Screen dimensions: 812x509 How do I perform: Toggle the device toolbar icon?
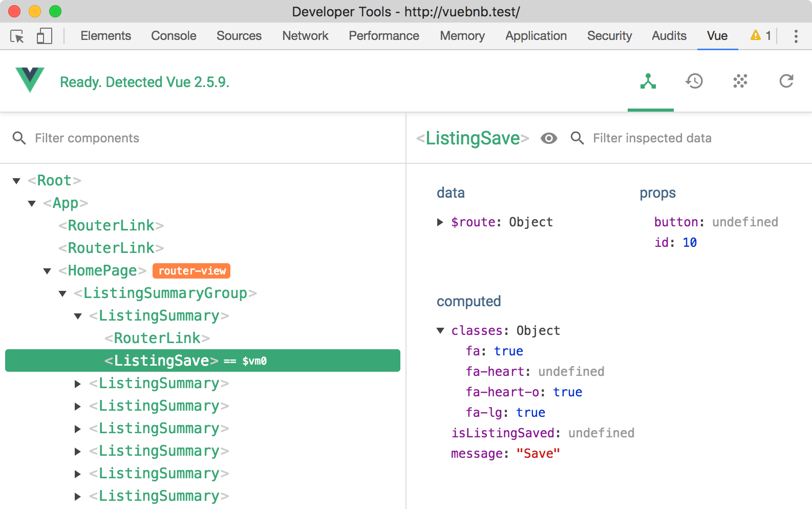45,36
